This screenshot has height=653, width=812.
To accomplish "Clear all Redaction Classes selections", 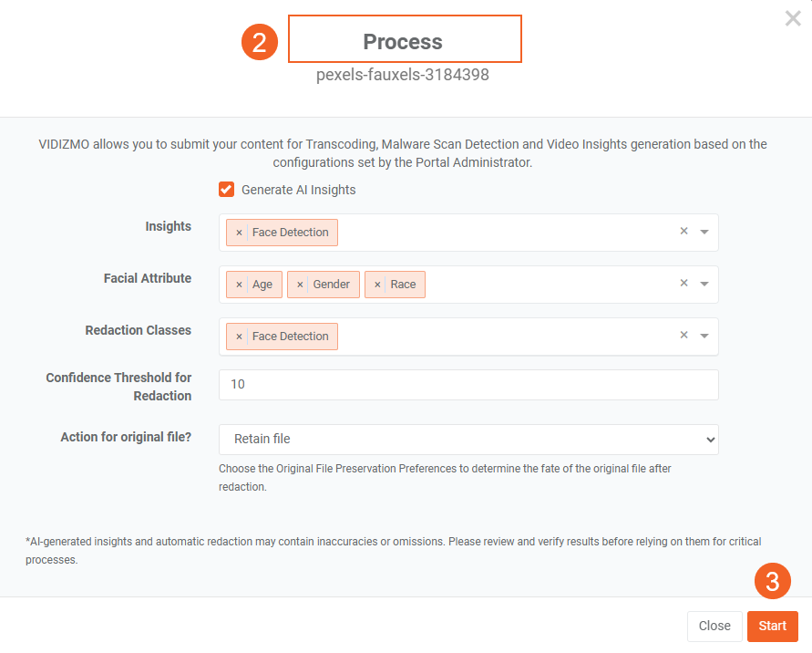I will point(684,336).
